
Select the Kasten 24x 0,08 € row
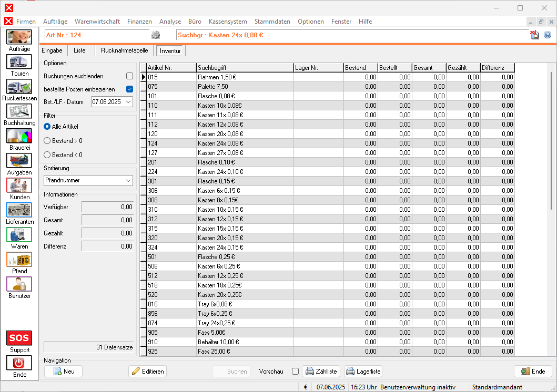pyautogui.click(x=220, y=143)
